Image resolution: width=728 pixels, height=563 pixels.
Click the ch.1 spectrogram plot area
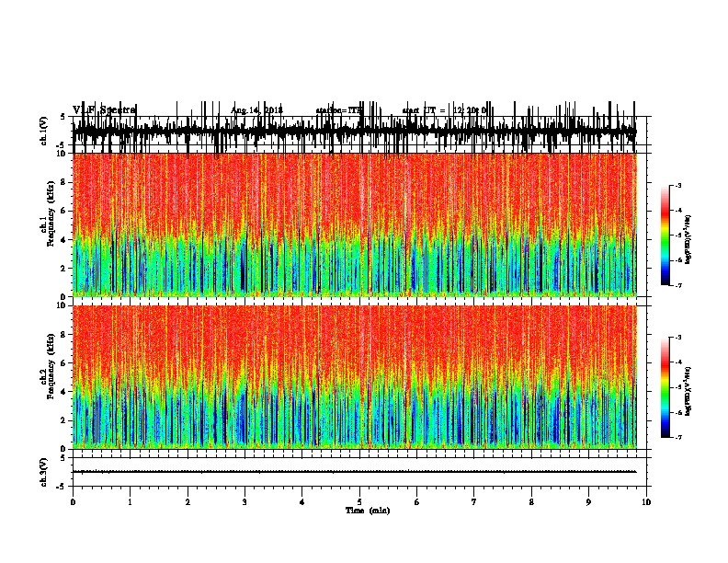click(x=354, y=224)
